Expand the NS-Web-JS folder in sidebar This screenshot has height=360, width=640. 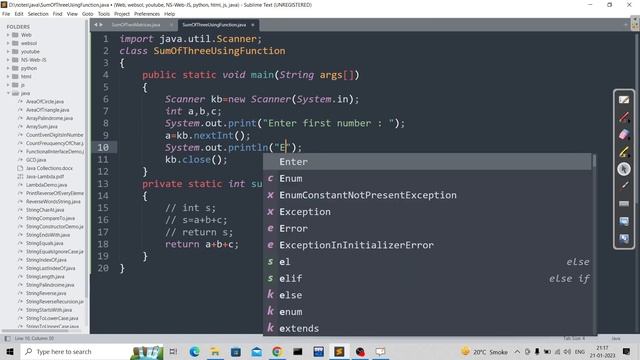(x=8, y=60)
